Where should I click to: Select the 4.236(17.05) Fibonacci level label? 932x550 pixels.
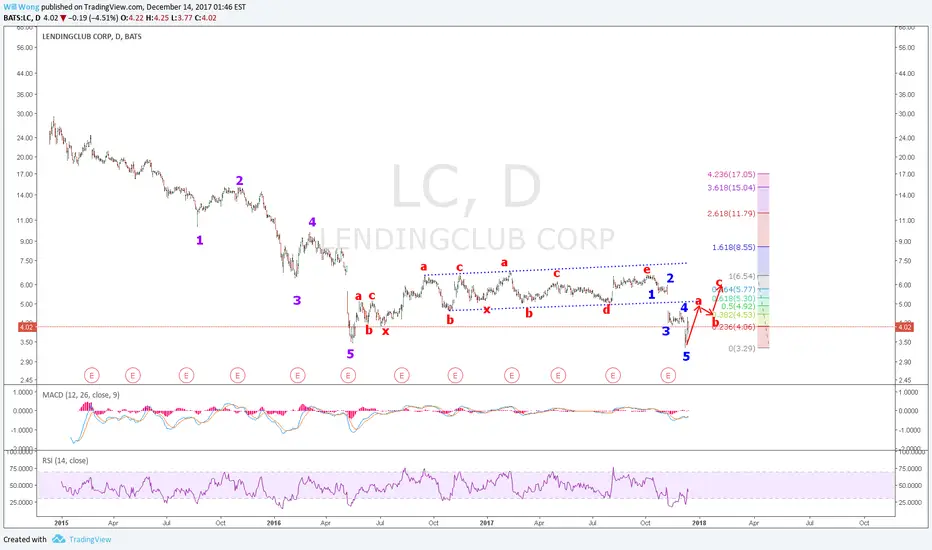(x=731, y=174)
